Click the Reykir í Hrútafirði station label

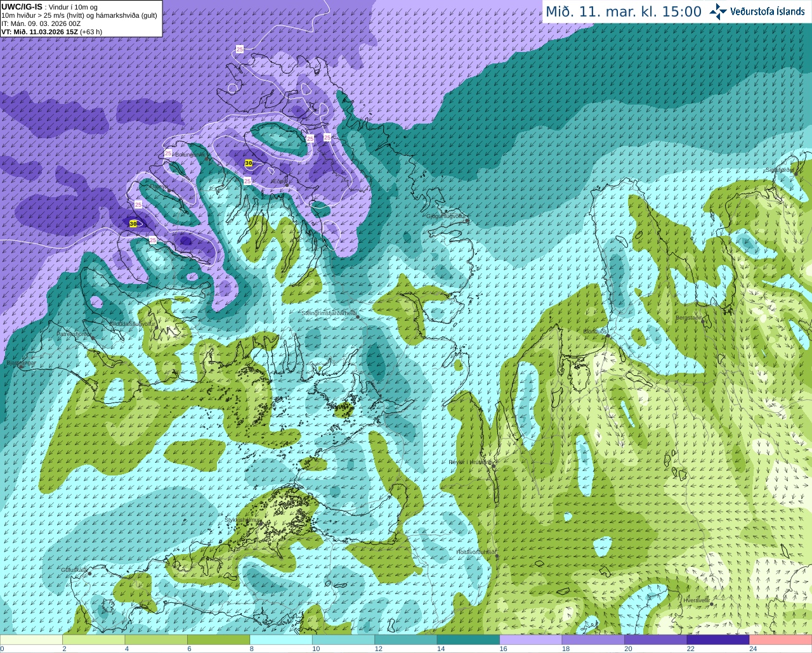click(471, 462)
